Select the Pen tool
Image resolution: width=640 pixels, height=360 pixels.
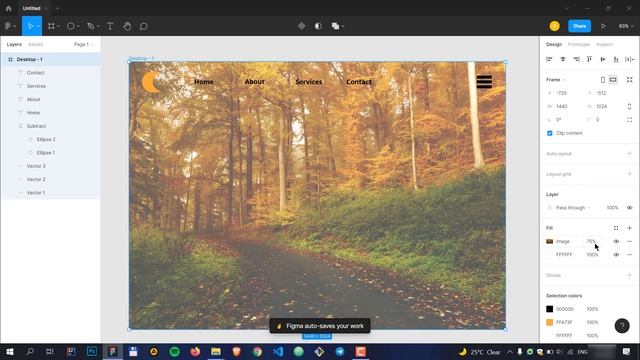[91, 26]
